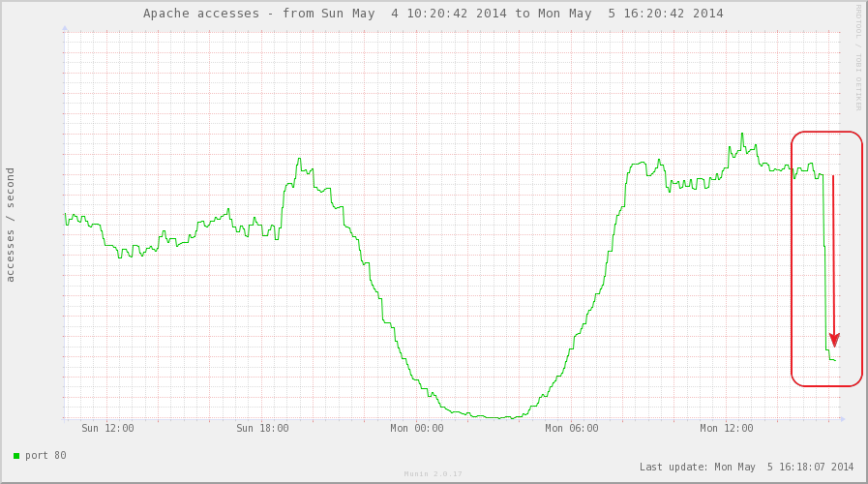Select the "Mon 00:00" axis label
Image resolution: width=868 pixels, height=484 pixels.
click(417, 428)
